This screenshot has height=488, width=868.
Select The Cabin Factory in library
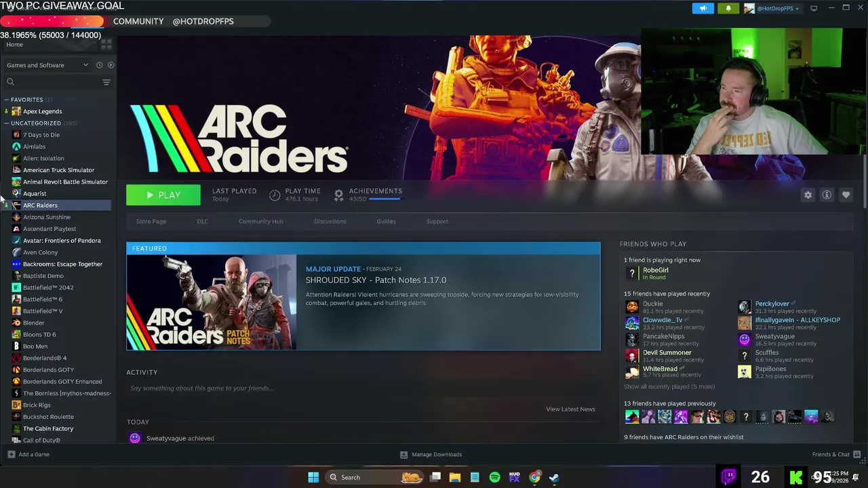pyautogui.click(x=48, y=428)
